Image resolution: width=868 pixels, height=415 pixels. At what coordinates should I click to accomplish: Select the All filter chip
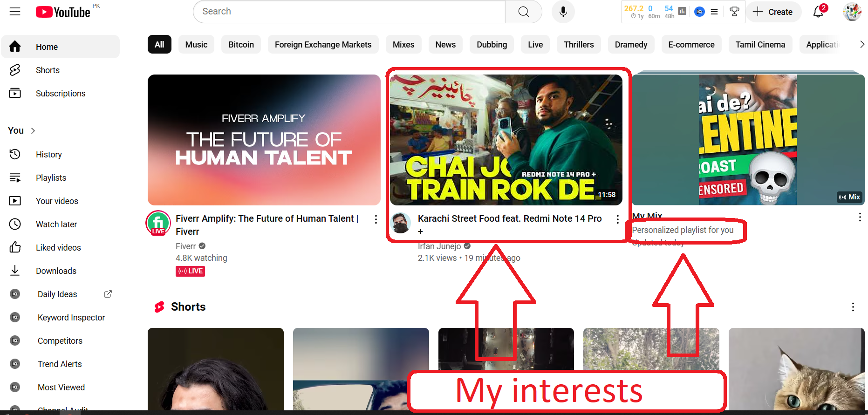click(159, 44)
